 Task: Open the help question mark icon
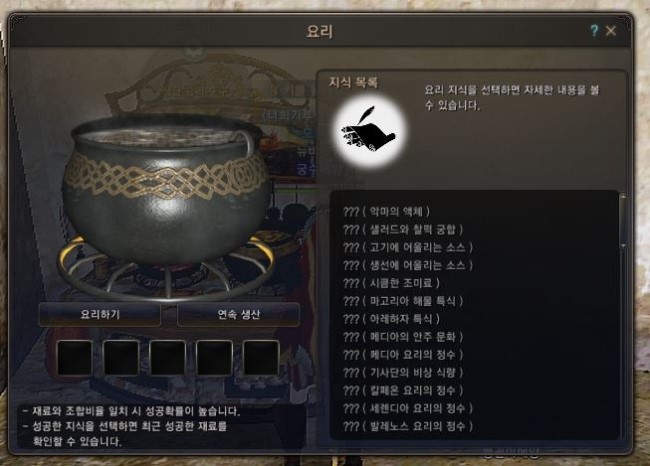point(594,30)
